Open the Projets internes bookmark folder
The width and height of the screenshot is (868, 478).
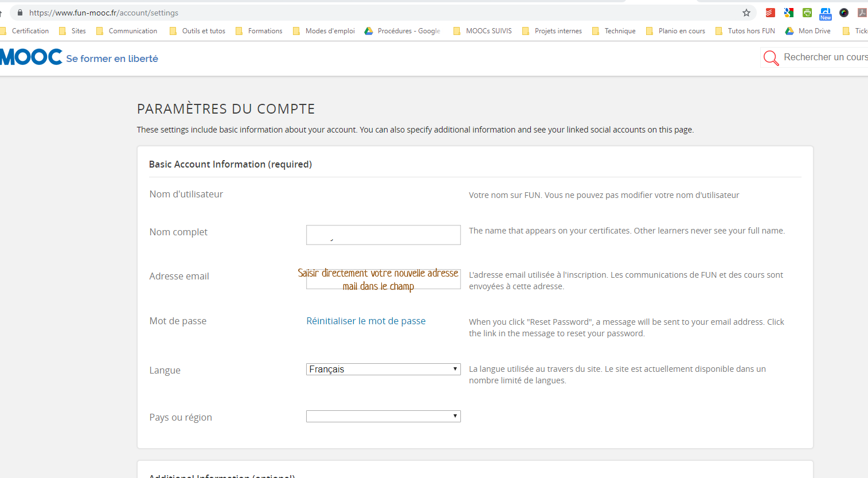(552, 31)
